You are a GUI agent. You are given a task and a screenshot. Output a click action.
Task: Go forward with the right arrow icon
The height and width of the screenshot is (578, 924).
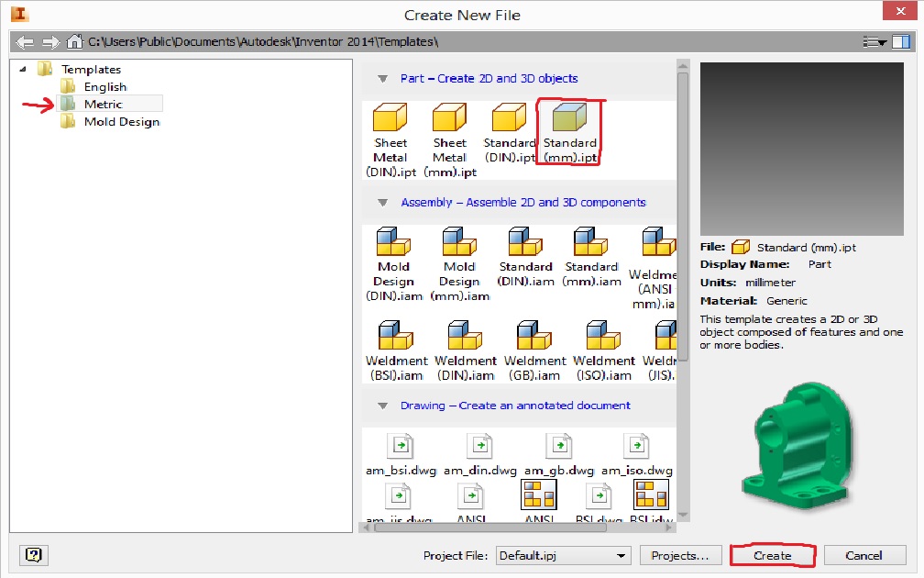point(50,42)
